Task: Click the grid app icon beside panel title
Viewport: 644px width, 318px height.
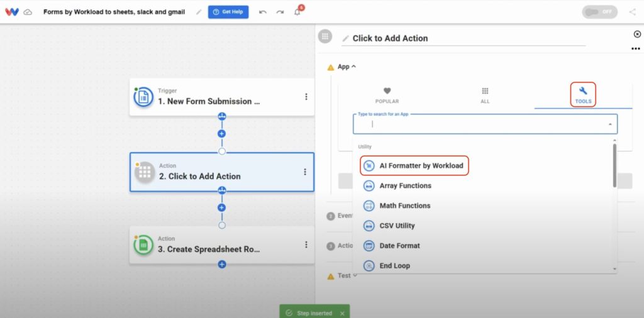Action: click(x=325, y=36)
